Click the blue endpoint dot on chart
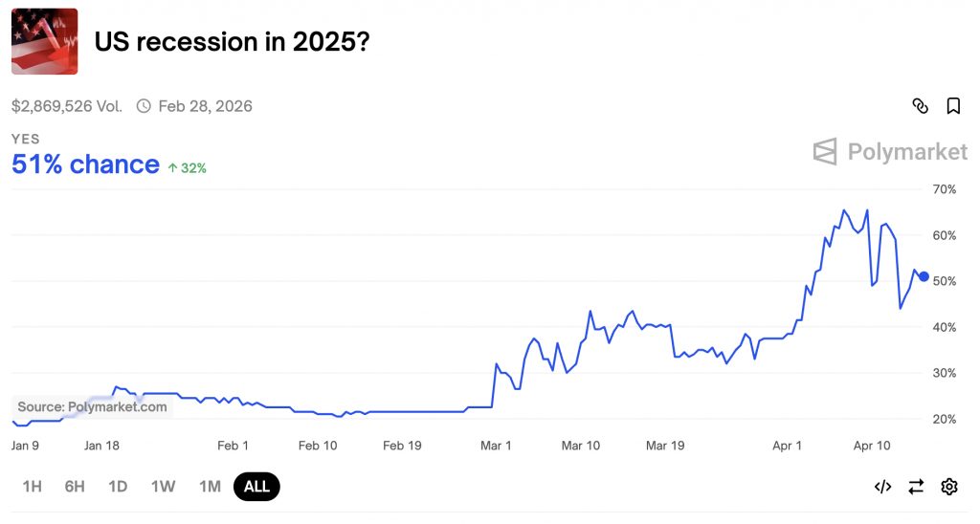This screenshot has width=980, height=524. point(924,276)
